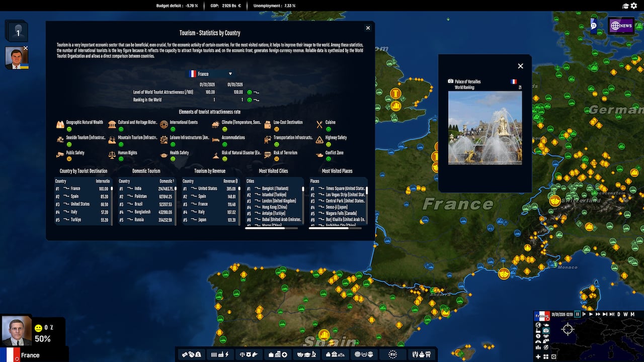Open the settings gear icon

coord(634,6)
